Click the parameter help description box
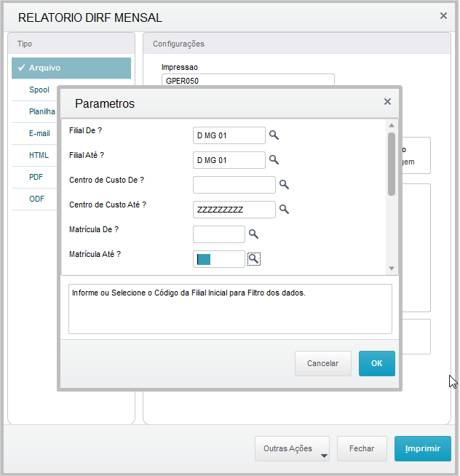 tap(230, 309)
